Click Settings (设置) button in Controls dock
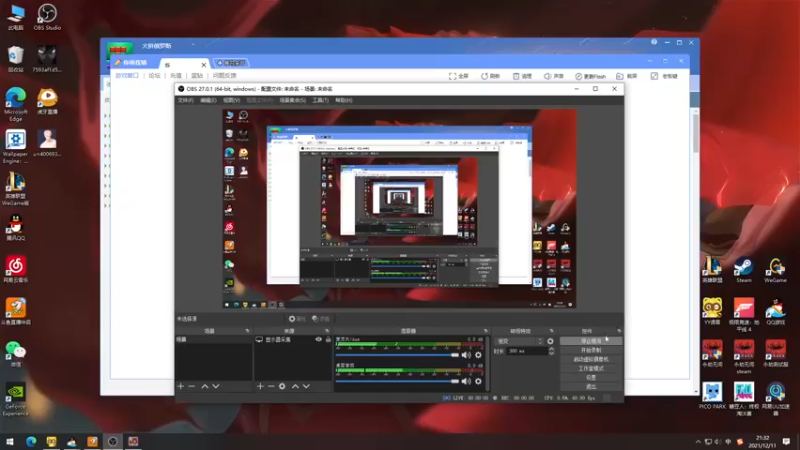800x450 pixels. (x=591, y=378)
